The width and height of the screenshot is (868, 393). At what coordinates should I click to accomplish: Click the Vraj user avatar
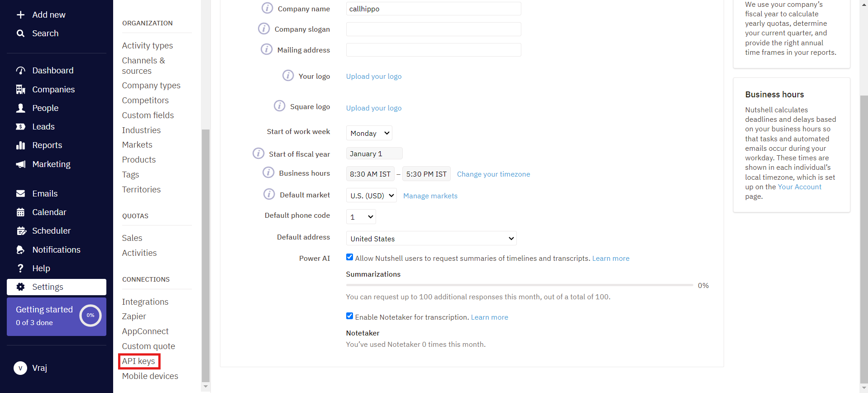[x=20, y=368]
